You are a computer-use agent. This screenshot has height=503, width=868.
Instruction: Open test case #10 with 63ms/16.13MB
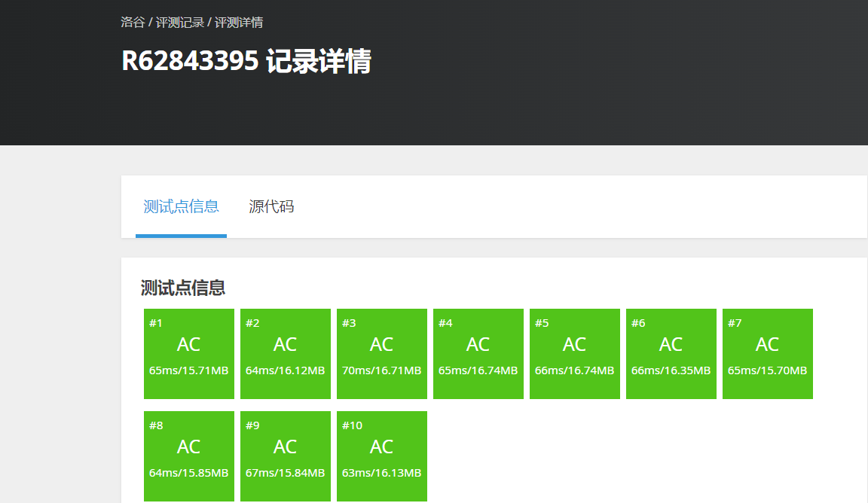pyautogui.click(x=382, y=456)
